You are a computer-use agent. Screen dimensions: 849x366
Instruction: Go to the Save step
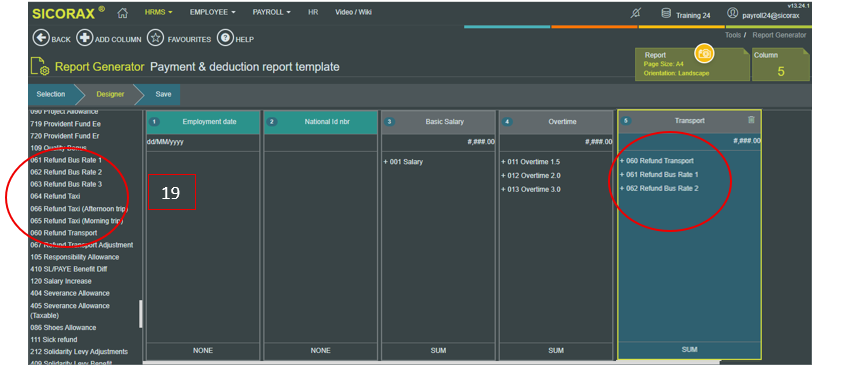[x=163, y=94]
